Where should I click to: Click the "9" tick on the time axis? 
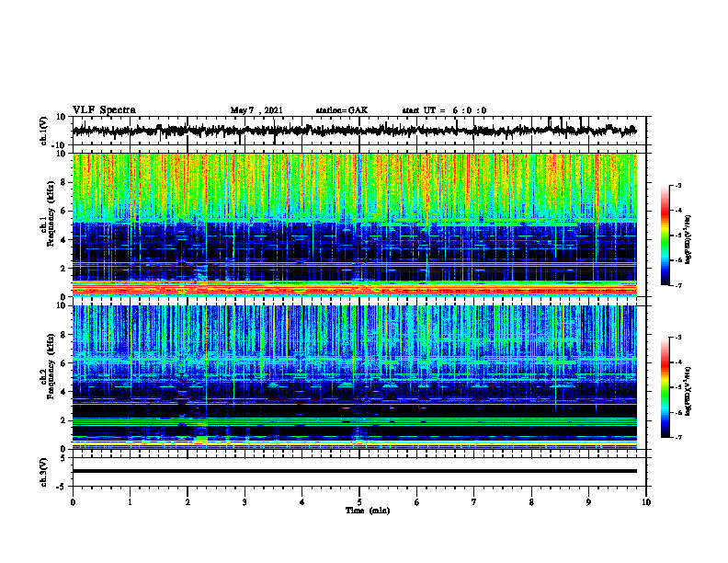[x=588, y=502]
